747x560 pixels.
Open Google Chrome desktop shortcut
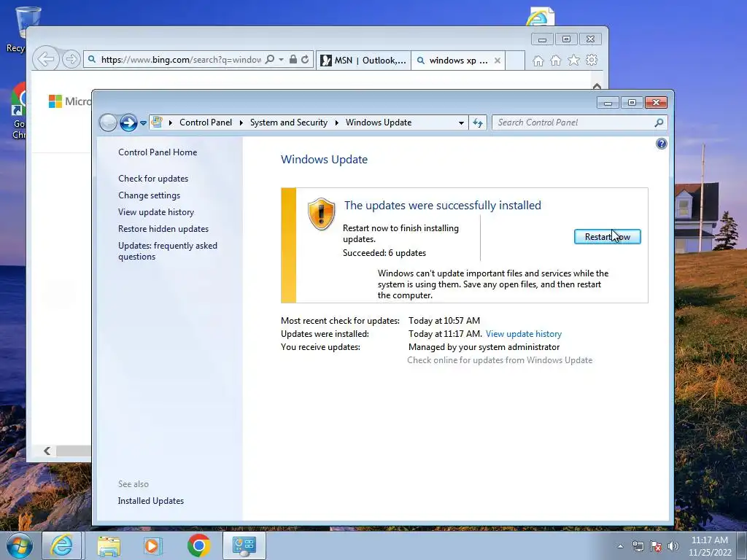[19, 111]
